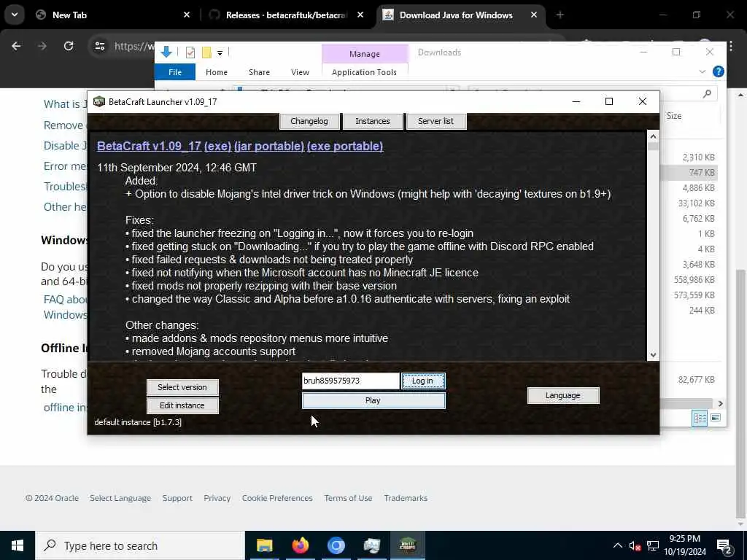Click the Play button

coord(373,400)
